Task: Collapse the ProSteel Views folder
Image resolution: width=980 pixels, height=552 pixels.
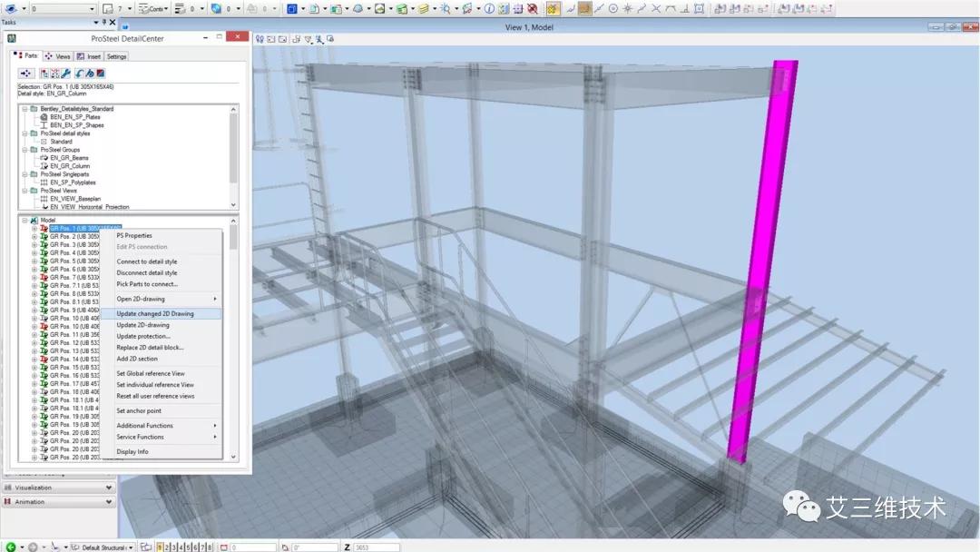Action: 25,191
